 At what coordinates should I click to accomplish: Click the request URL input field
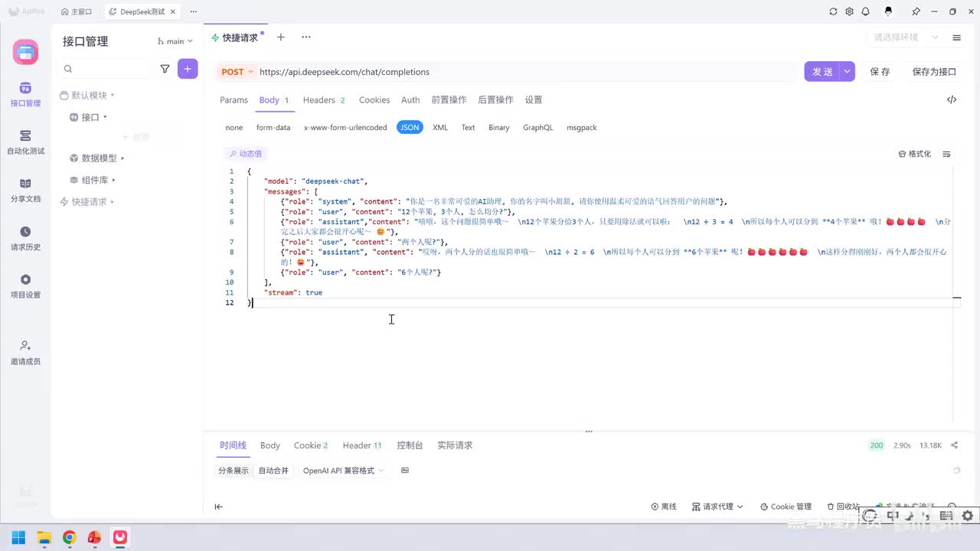pos(527,72)
